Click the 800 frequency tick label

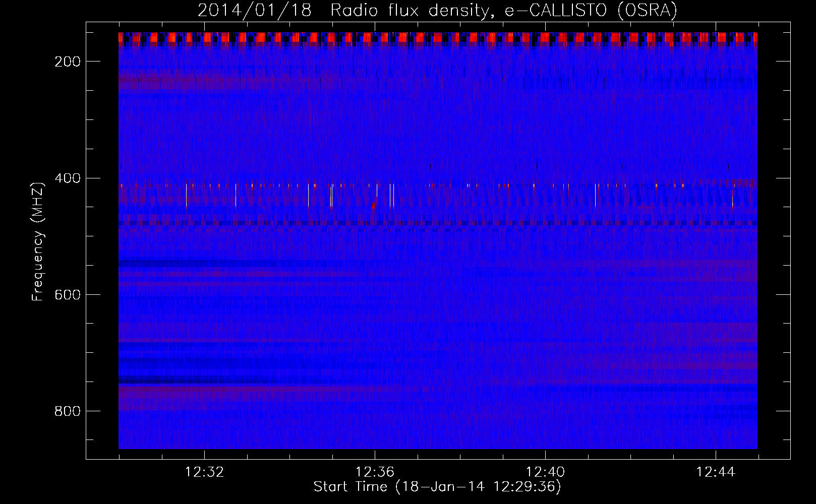[68, 411]
